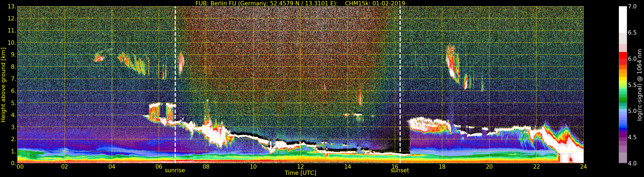Click the colorbar value '6.5'
The image size is (644, 177).
pyautogui.click(x=632, y=33)
